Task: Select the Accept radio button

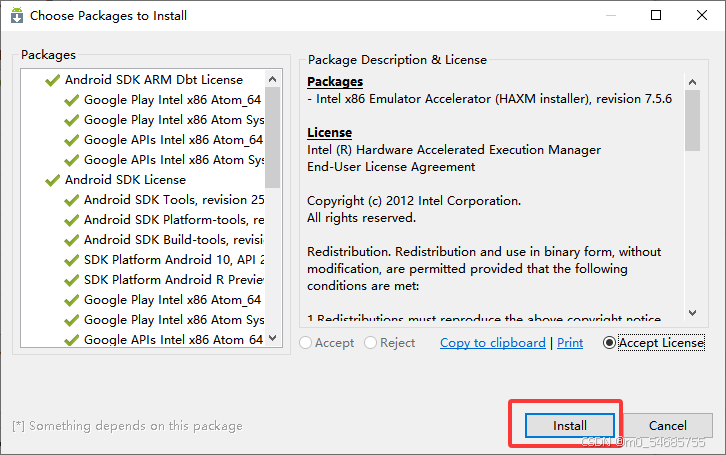Action: (x=307, y=343)
